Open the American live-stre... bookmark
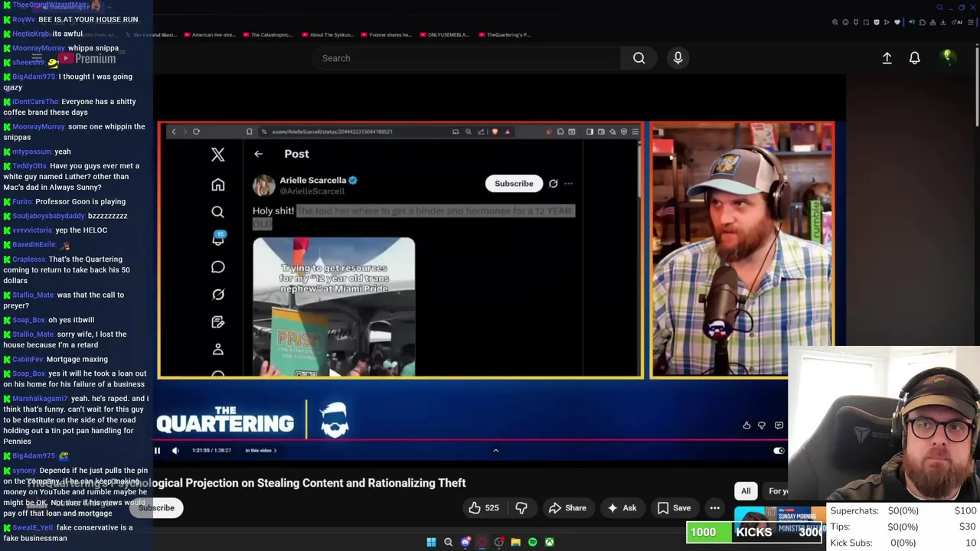Image resolution: width=980 pixels, height=551 pixels. pyautogui.click(x=209, y=34)
